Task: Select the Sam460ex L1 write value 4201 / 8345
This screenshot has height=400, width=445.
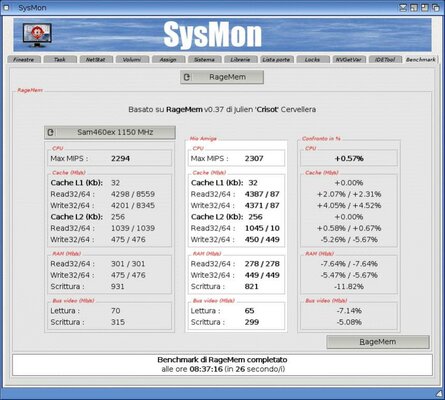Action: (133, 205)
